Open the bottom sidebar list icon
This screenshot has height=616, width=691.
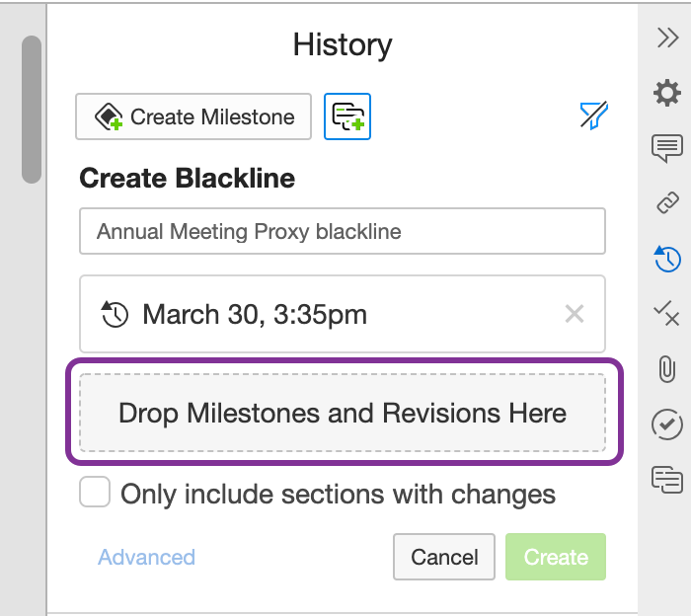click(x=667, y=480)
